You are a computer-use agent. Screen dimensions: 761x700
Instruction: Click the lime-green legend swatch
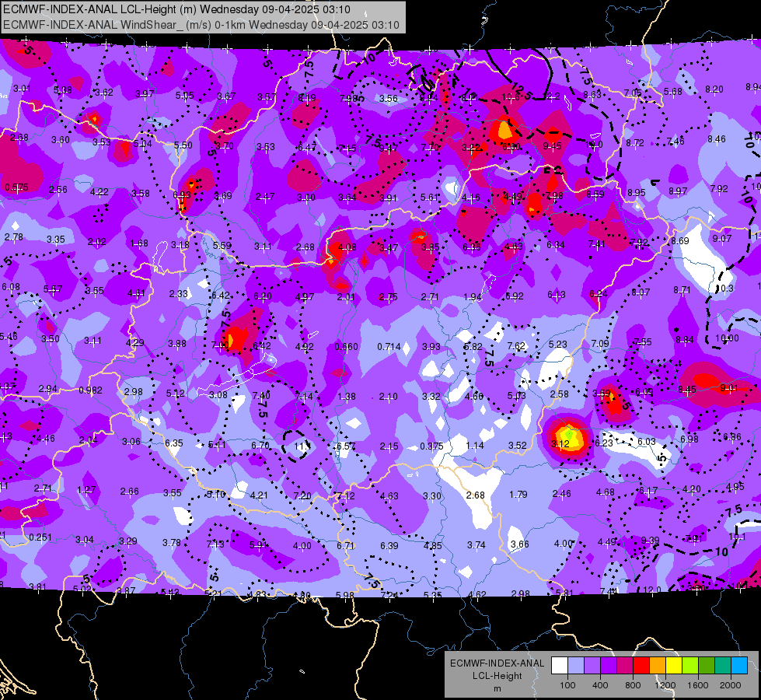690,665
